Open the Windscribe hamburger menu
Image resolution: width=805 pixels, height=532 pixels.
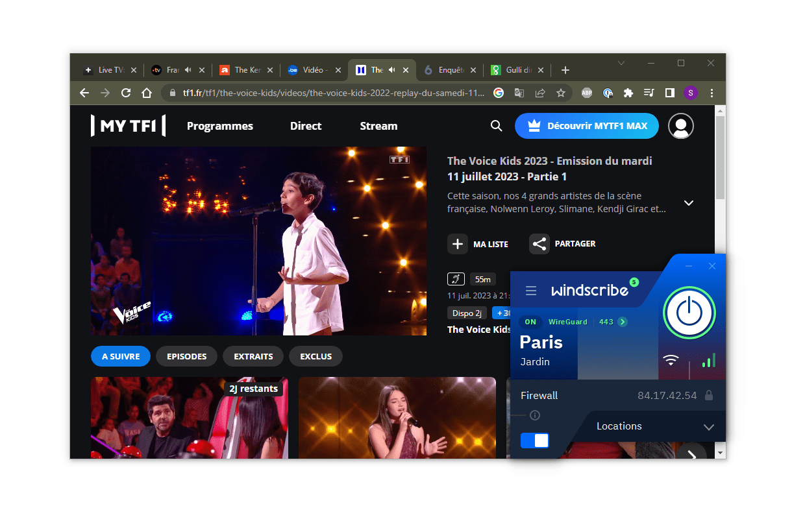coord(531,291)
